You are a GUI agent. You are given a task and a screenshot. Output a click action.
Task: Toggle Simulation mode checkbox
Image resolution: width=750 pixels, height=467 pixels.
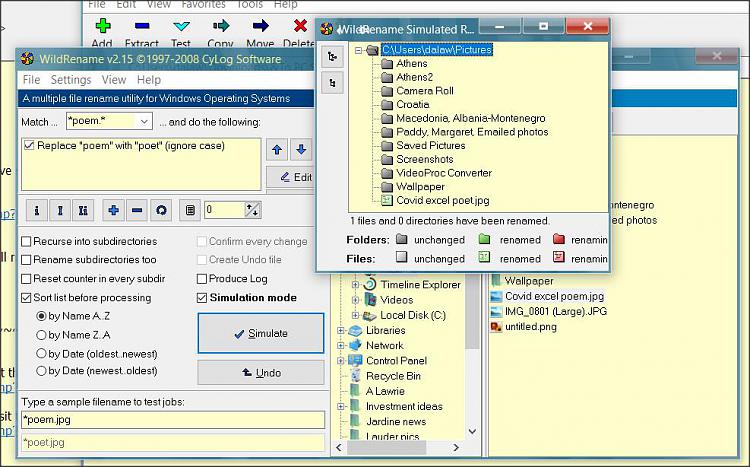[x=202, y=298]
